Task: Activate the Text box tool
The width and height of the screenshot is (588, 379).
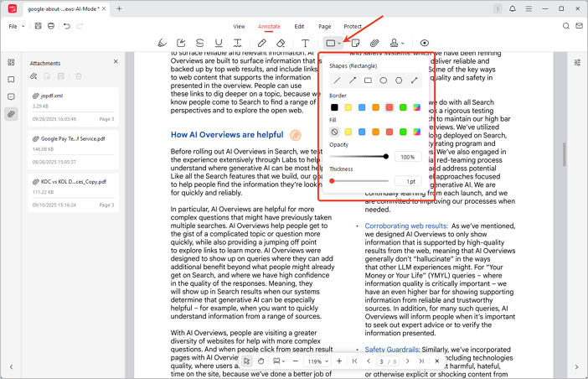Action: tap(305, 43)
